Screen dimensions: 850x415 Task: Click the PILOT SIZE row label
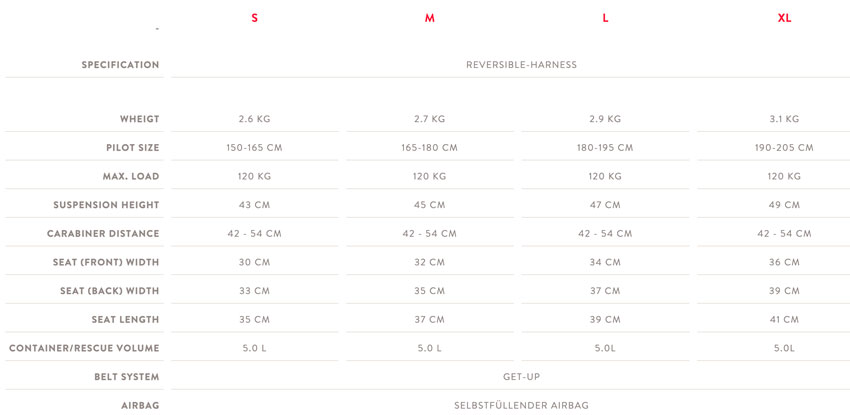[133, 147]
